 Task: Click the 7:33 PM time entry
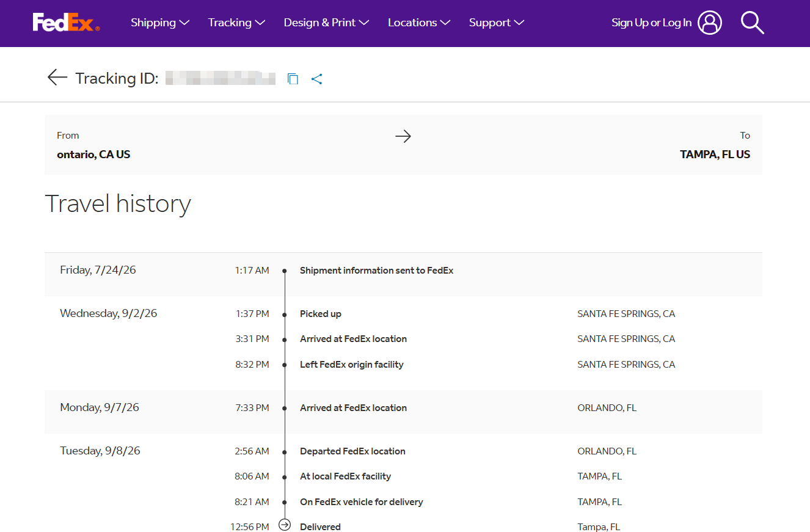(x=252, y=408)
